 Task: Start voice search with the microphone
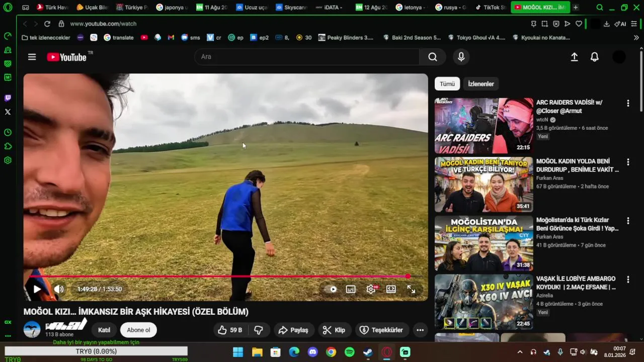click(x=461, y=57)
